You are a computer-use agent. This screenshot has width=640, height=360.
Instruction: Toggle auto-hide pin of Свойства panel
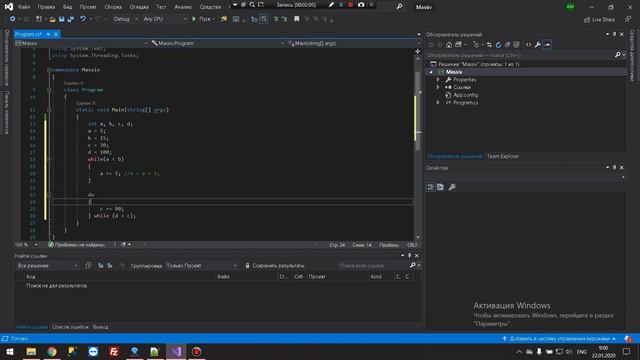(614, 168)
